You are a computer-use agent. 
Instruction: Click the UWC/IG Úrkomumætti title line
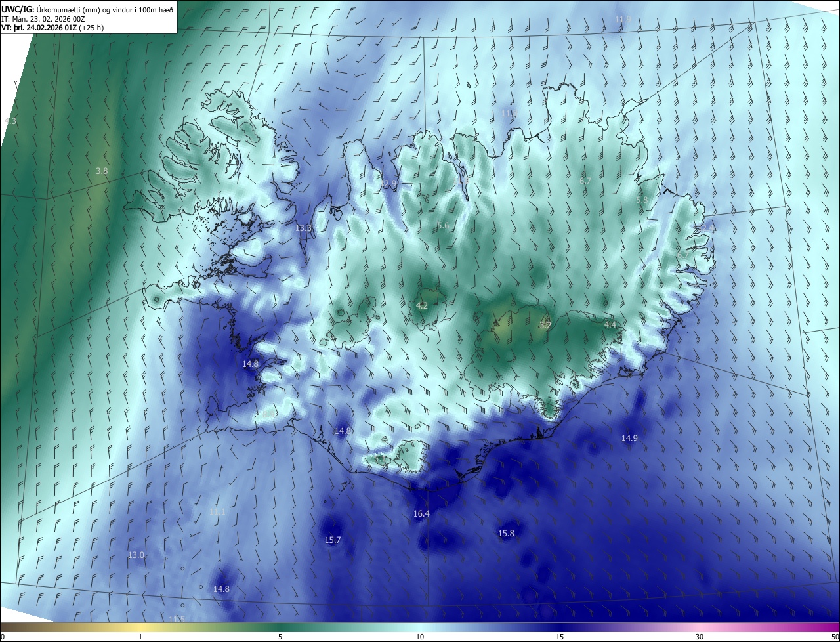(87, 9)
